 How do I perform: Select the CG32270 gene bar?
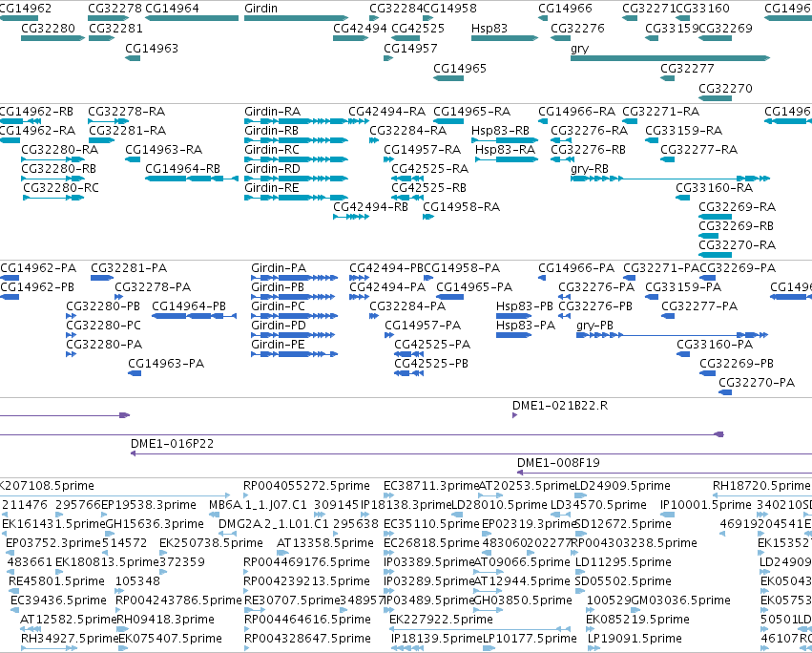pos(716,98)
